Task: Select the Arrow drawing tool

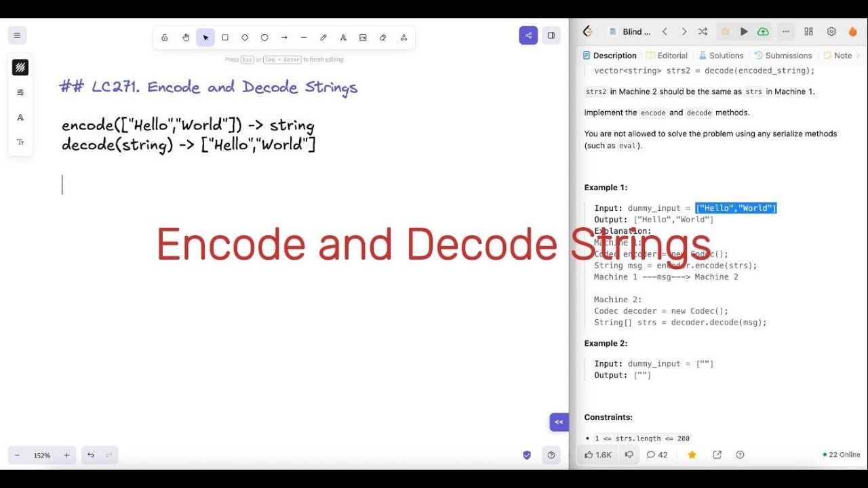Action: [284, 37]
